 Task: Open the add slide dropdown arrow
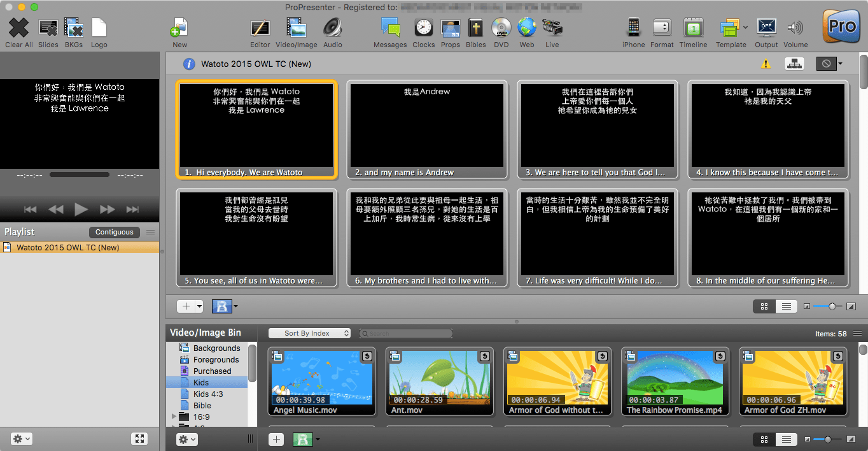tap(199, 306)
